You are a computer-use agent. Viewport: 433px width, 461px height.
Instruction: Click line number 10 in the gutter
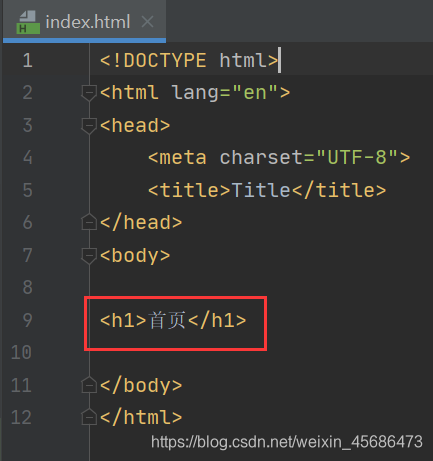21,352
